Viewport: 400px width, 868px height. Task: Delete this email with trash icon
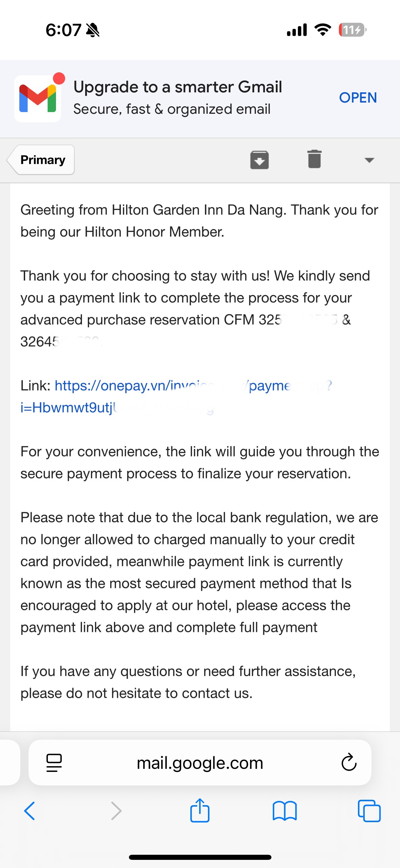coord(315,159)
